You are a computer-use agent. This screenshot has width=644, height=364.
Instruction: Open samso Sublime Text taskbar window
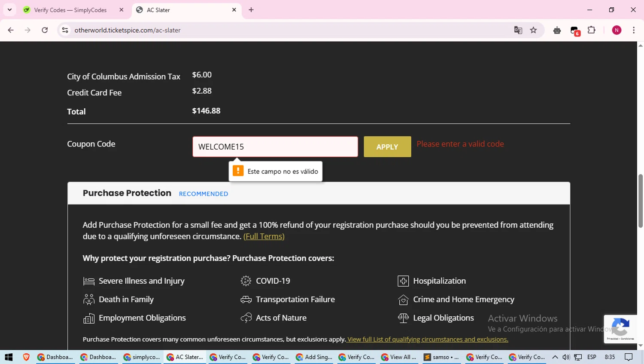click(441, 357)
